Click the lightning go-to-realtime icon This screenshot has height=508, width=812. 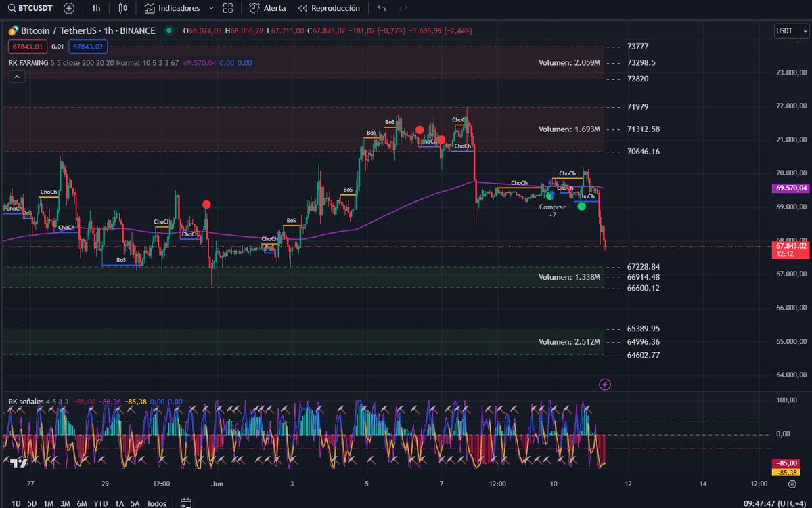[605, 385]
